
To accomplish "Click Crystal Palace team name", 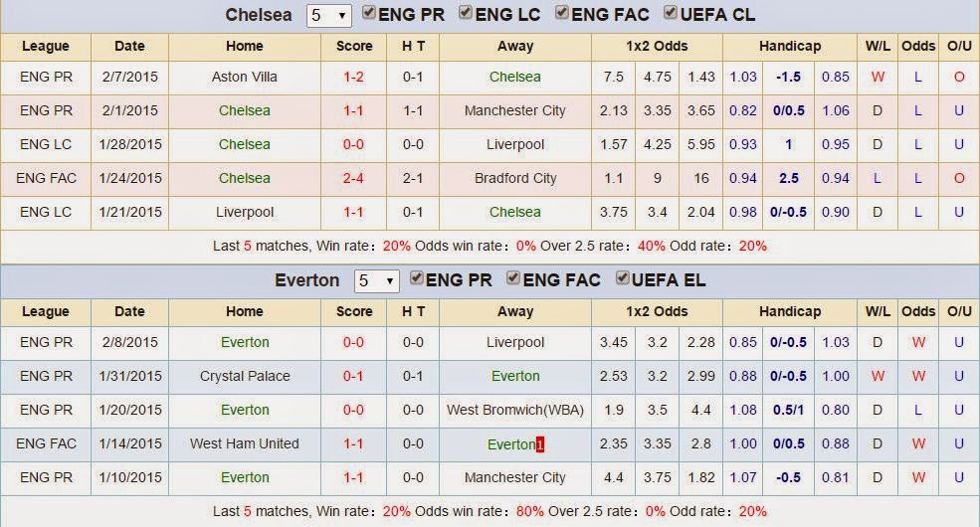I will (x=245, y=376).
